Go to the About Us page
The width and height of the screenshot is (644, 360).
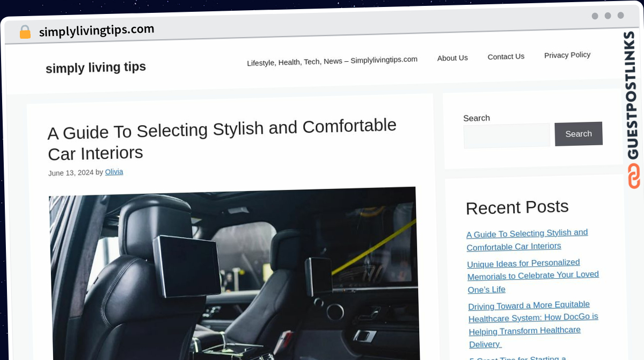tap(452, 58)
